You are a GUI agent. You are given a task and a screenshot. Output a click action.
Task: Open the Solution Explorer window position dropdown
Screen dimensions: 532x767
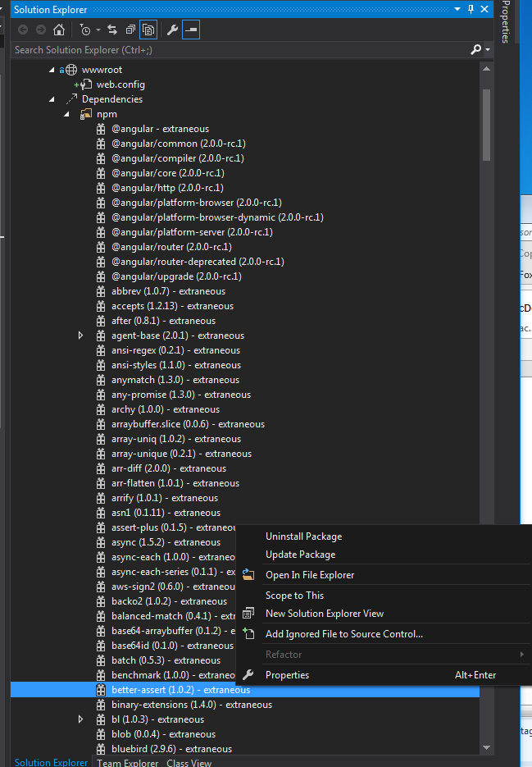tap(457, 9)
